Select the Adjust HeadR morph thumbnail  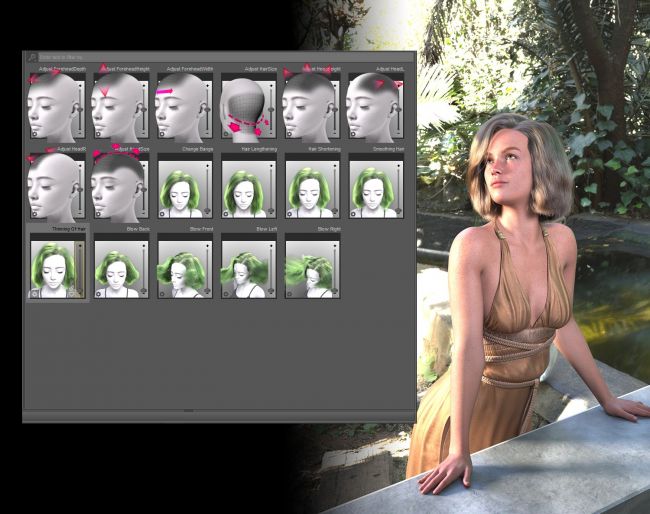click(x=52, y=186)
